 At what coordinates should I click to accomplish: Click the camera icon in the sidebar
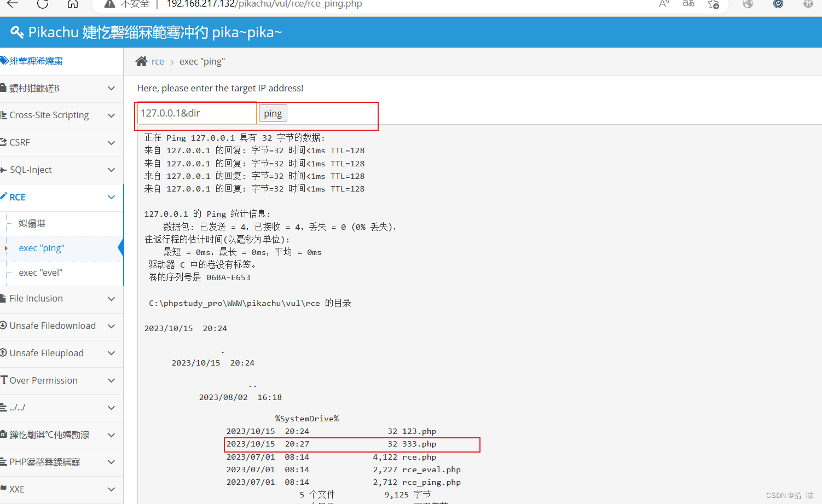[x=4, y=435]
